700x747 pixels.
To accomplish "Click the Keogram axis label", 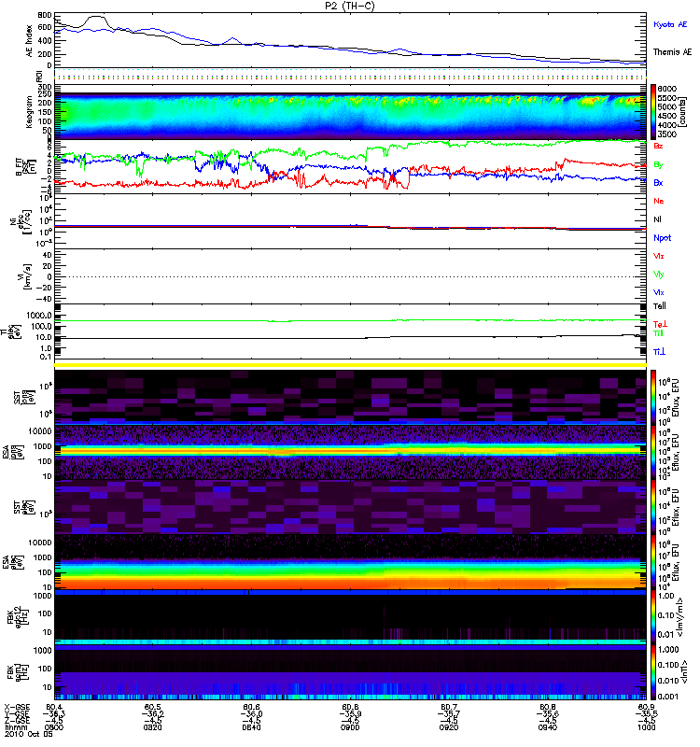I will (30, 111).
